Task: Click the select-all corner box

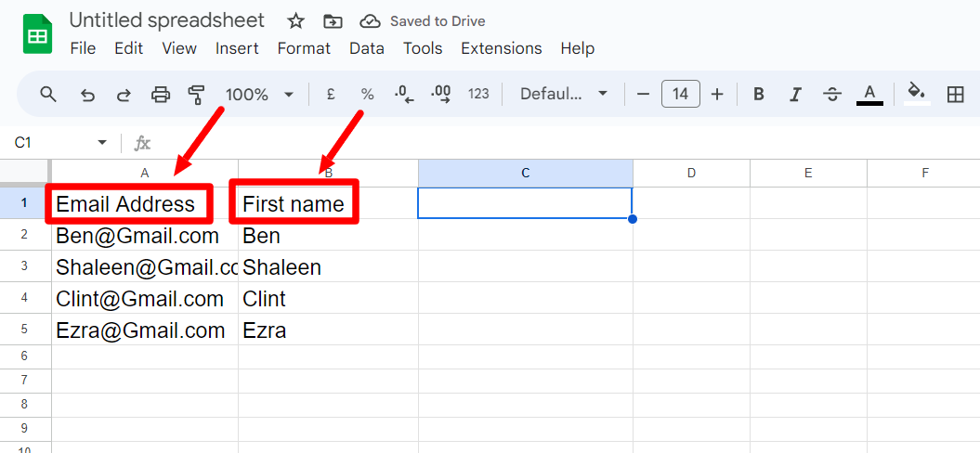Action: point(25,173)
